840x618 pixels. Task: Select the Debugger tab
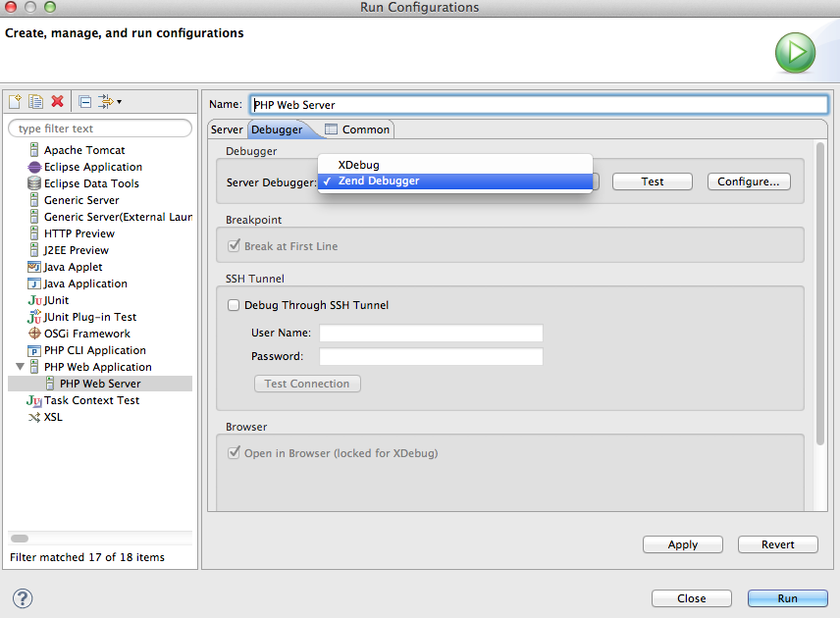click(277, 129)
